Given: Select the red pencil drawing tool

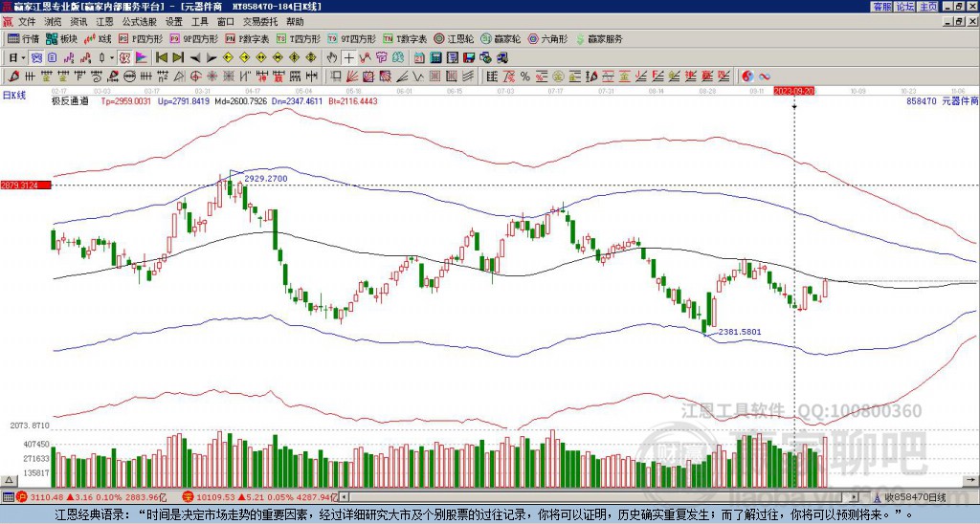Looking at the screenshot, I should pyautogui.click(x=13, y=76).
